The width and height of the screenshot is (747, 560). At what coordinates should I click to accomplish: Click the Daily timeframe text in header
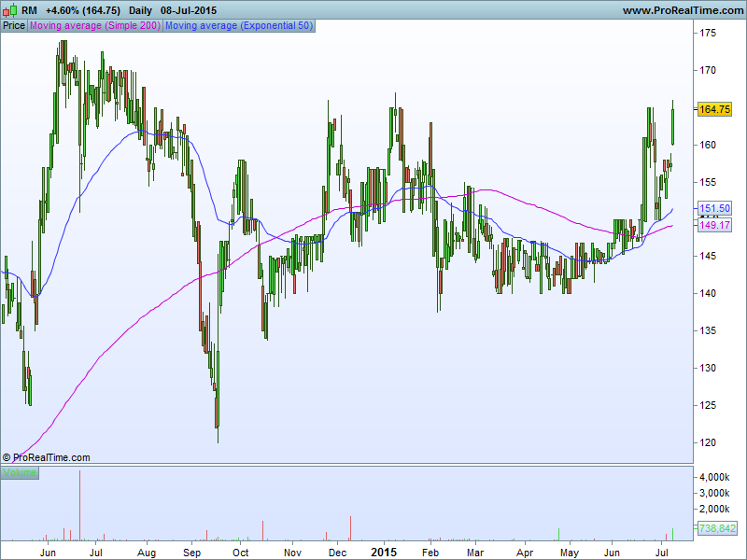[x=140, y=10]
